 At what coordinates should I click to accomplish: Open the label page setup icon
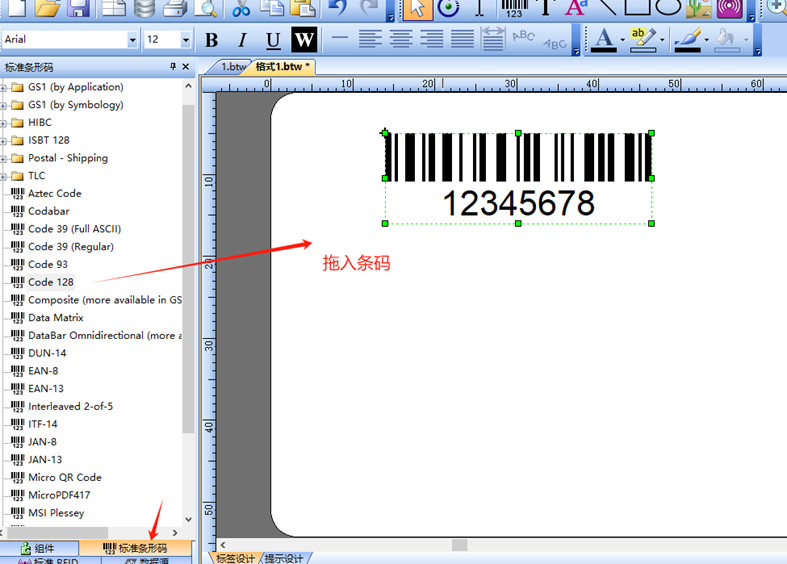point(114,8)
